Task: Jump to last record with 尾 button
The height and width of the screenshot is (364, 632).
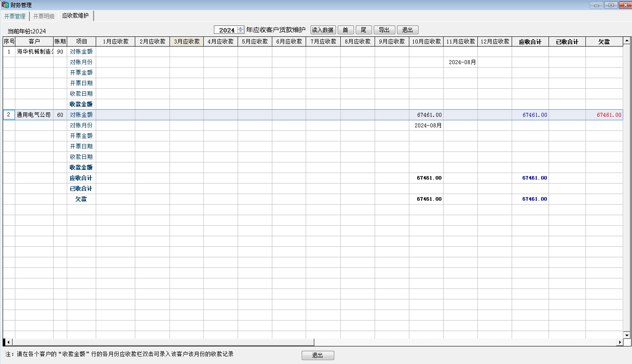Action: tap(364, 30)
